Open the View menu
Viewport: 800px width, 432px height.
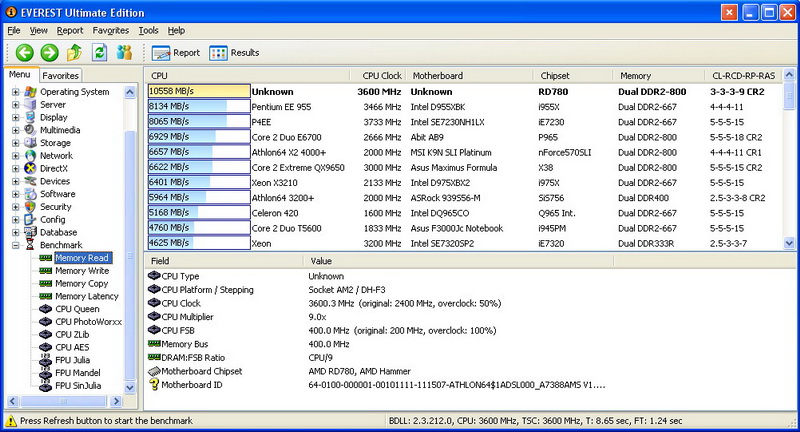click(38, 31)
